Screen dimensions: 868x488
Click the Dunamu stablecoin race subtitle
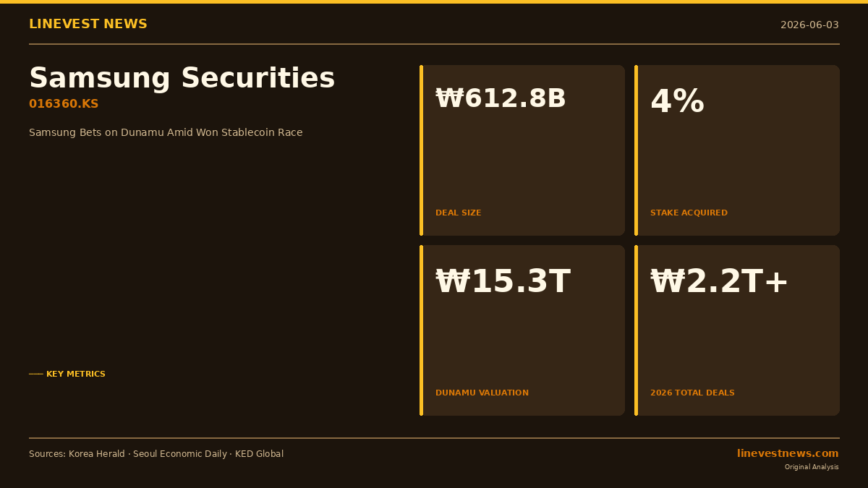(166, 132)
